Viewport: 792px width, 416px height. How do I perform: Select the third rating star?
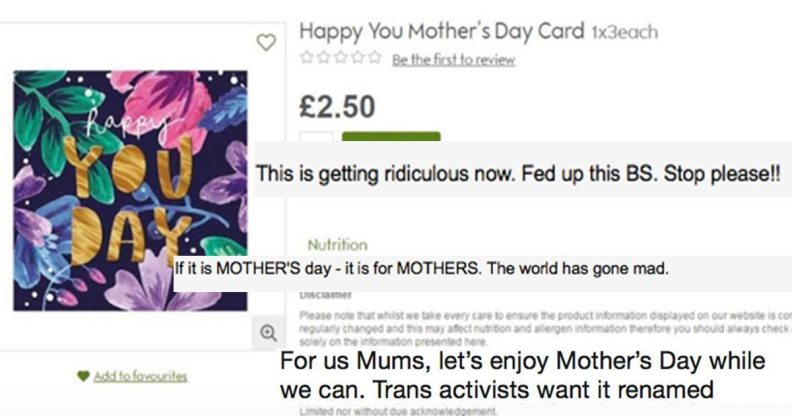click(340, 59)
